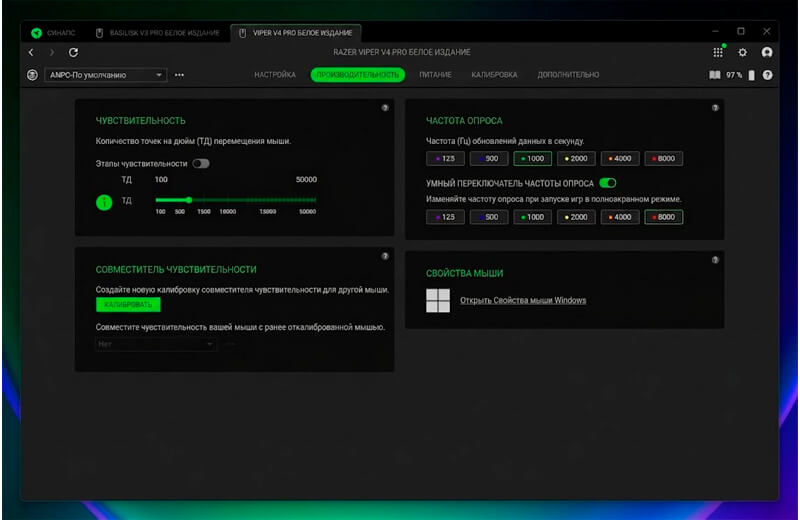Show help for the СОВМЕСТИТЕЛЬ ЧУВСТВИТЕЛЬНОСТИ panel
Screen dimensions: 800x520
[x=385, y=256]
